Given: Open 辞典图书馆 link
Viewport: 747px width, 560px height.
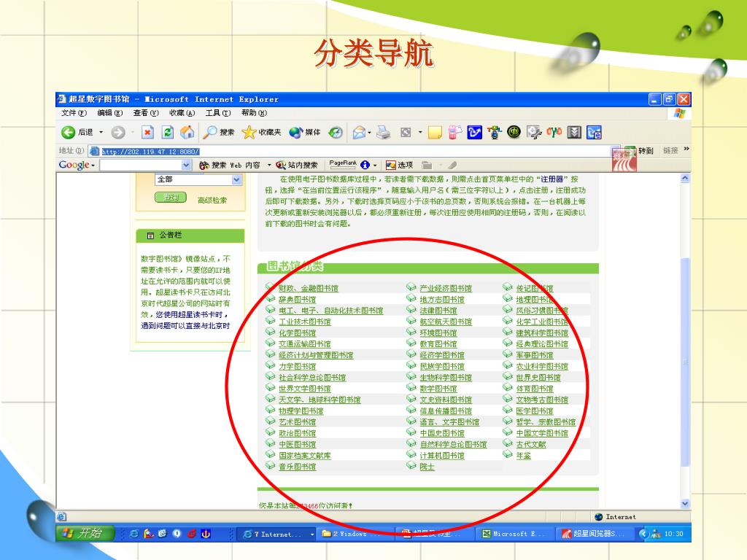Looking at the screenshot, I should [x=298, y=300].
